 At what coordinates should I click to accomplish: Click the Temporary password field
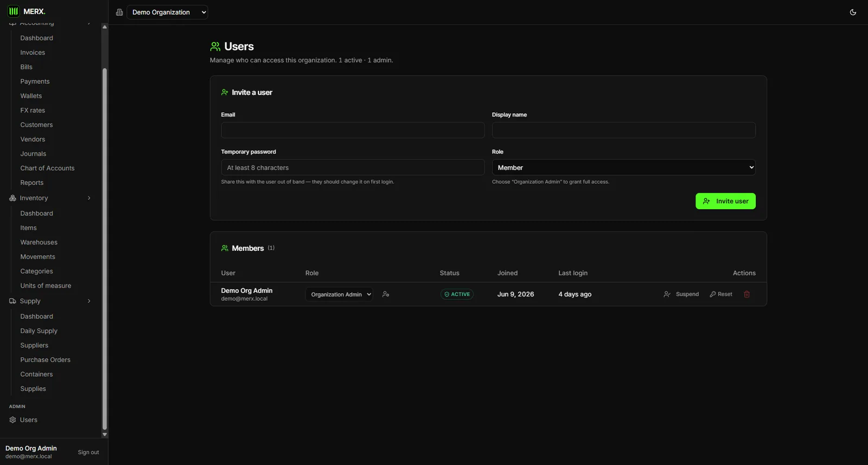(353, 167)
